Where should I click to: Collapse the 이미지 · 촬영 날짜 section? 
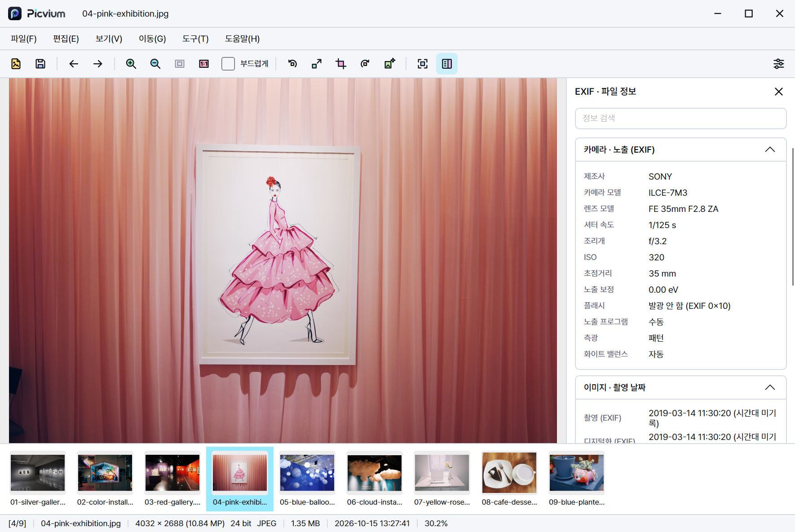[x=770, y=387]
